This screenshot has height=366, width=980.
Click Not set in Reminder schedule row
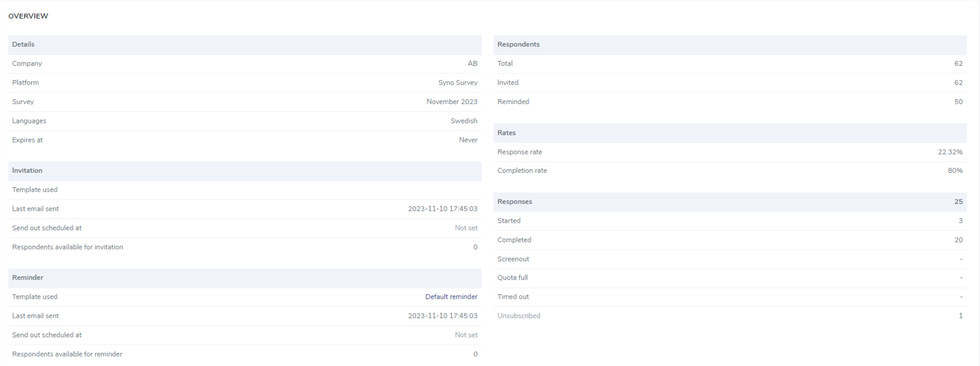coord(466,335)
